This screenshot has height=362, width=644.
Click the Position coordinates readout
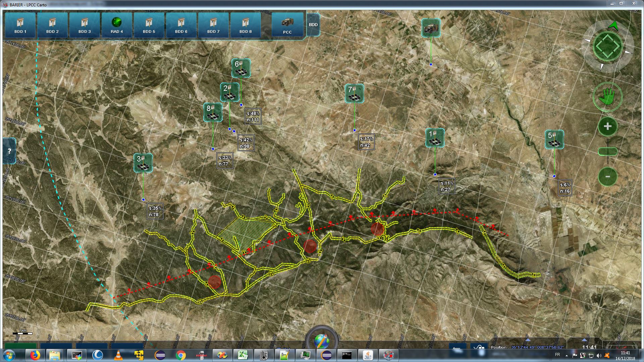(x=527, y=347)
